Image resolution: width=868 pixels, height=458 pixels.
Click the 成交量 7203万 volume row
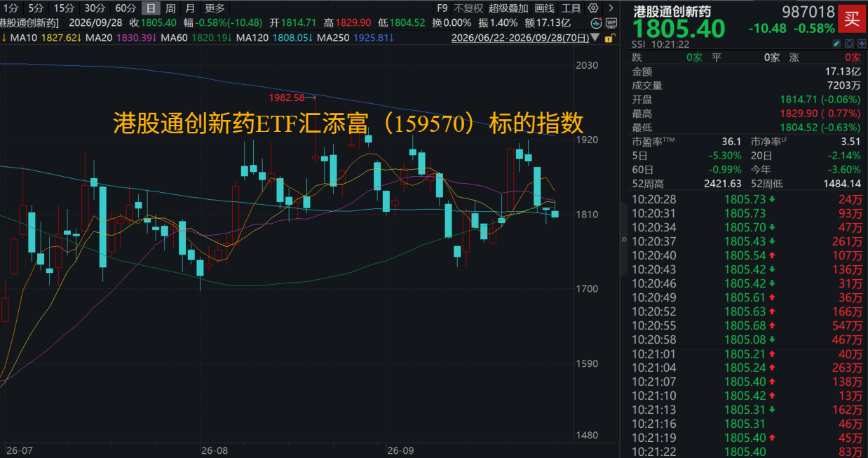click(747, 86)
